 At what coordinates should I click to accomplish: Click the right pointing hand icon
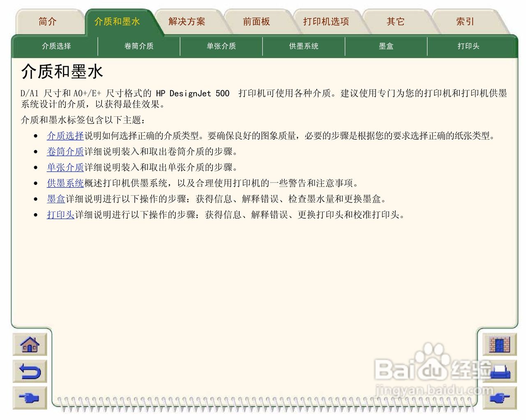(499, 398)
